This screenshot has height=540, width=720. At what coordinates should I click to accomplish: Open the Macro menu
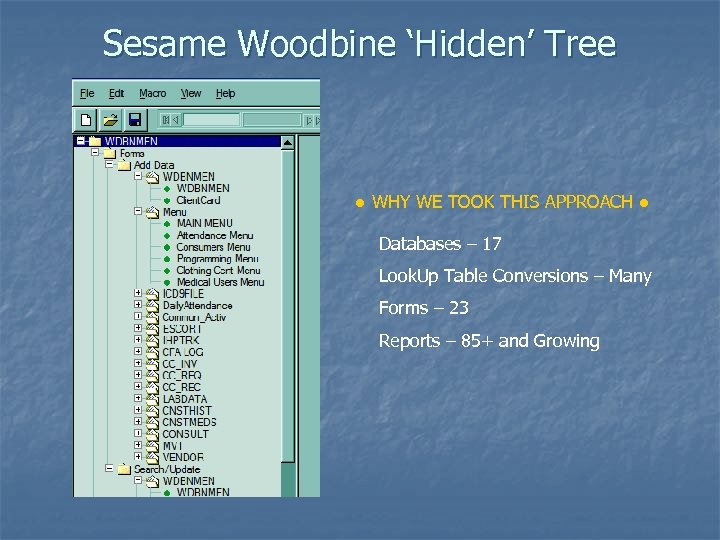tap(152, 93)
